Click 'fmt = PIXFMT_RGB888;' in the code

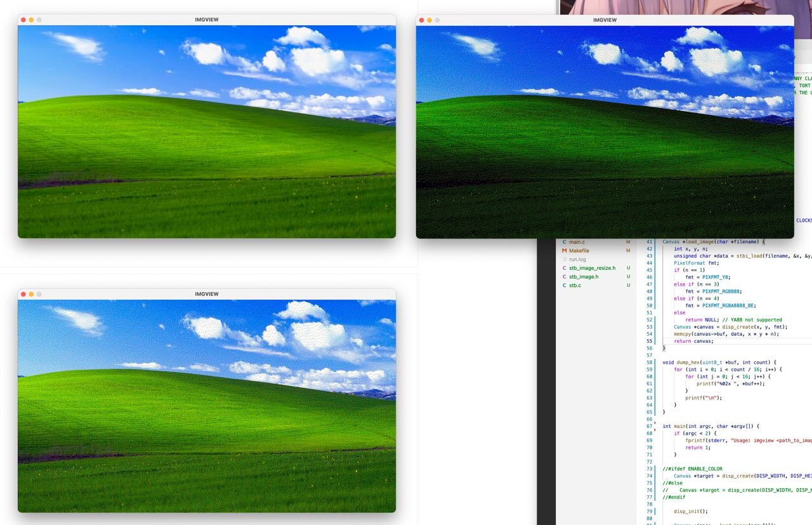click(x=714, y=291)
